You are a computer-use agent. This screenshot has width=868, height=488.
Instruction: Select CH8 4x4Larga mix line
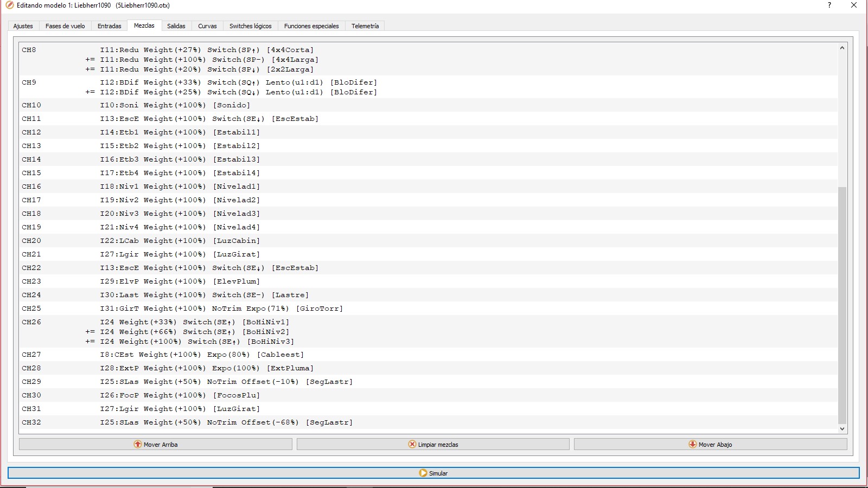click(x=209, y=60)
